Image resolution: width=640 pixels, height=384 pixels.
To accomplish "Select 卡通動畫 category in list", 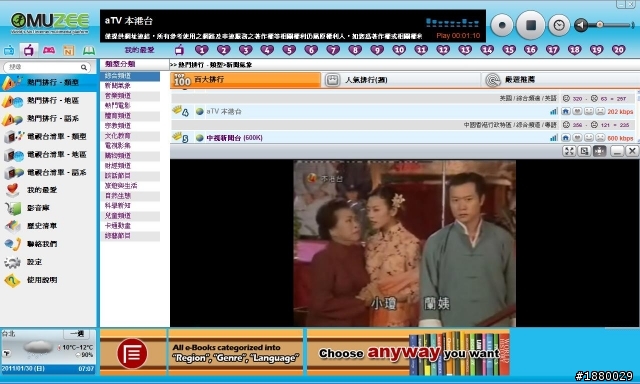I will point(130,226).
